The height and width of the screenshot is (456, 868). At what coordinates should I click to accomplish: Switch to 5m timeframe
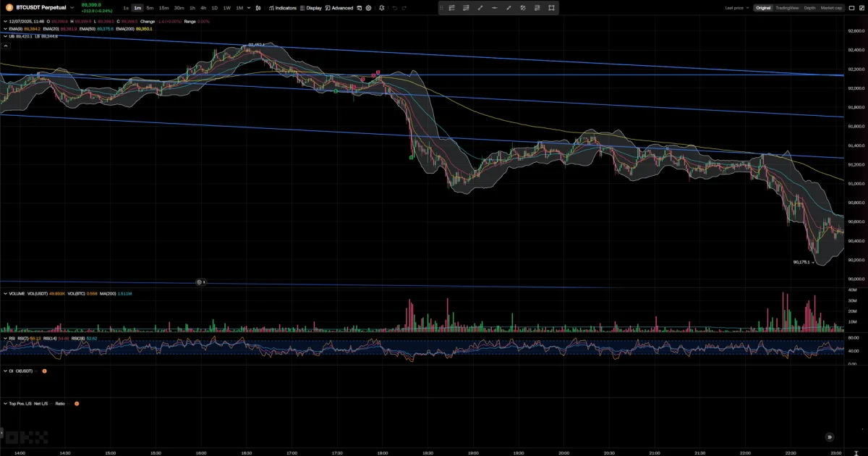click(x=150, y=8)
